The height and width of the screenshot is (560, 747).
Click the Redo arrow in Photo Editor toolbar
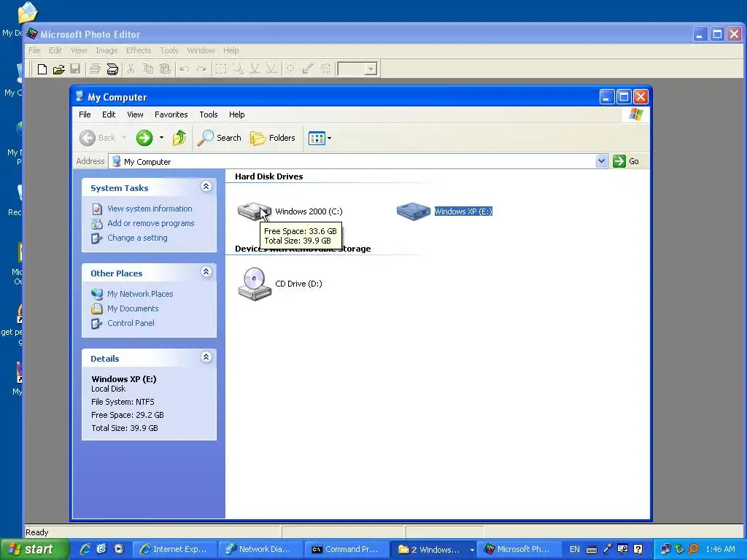click(201, 69)
